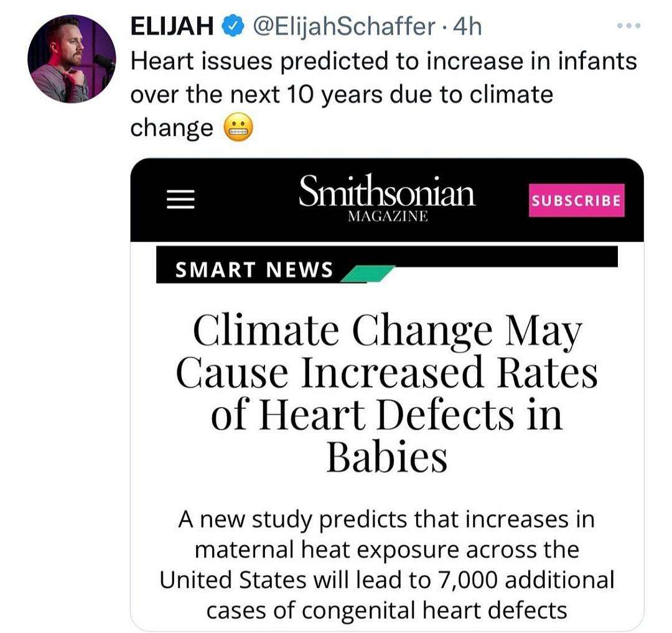Open the three-dot more options menu
Image resolution: width=672 pixels, height=633 pixels.
point(628,26)
